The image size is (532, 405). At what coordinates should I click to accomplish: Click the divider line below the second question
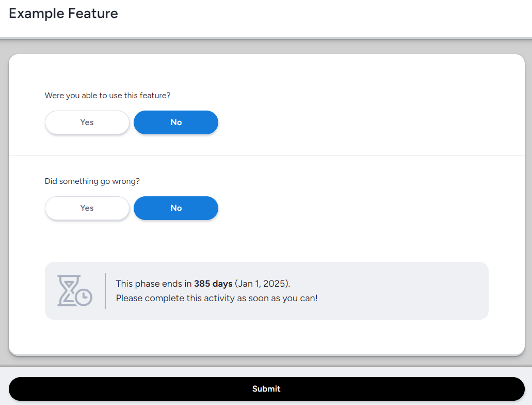pyautogui.click(x=266, y=241)
